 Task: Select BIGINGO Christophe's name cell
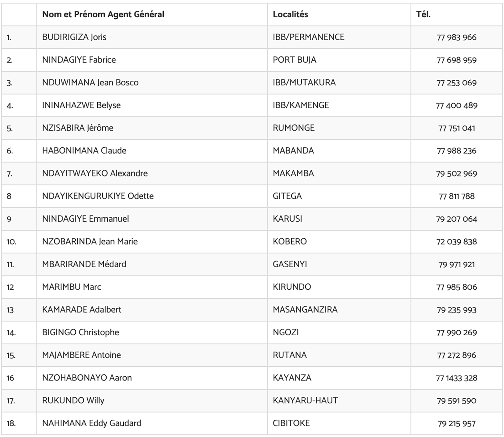[81, 332]
